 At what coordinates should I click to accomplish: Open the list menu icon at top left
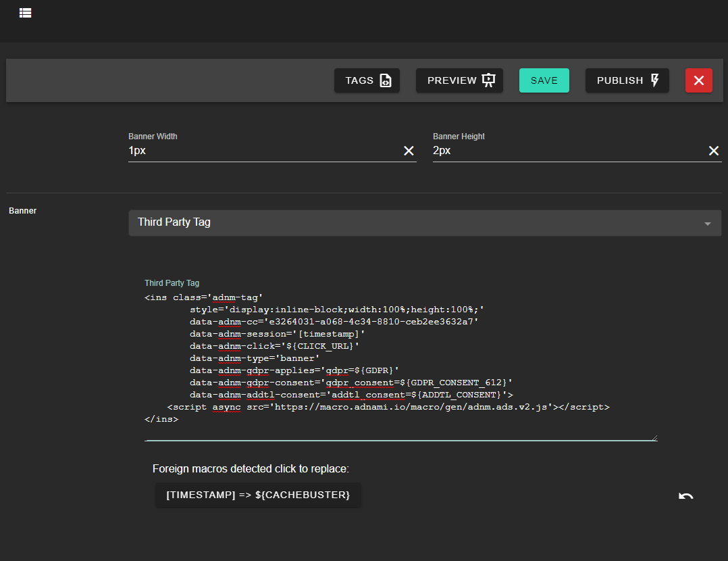[x=25, y=13]
